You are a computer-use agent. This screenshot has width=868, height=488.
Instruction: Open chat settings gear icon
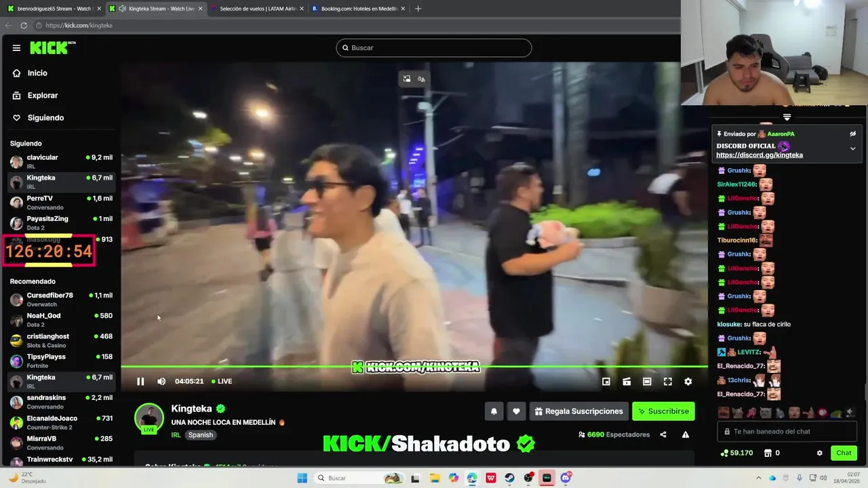coord(819,453)
